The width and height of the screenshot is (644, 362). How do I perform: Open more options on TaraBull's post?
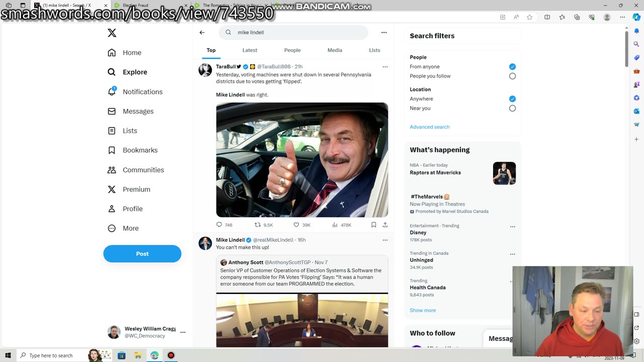click(x=385, y=66)
